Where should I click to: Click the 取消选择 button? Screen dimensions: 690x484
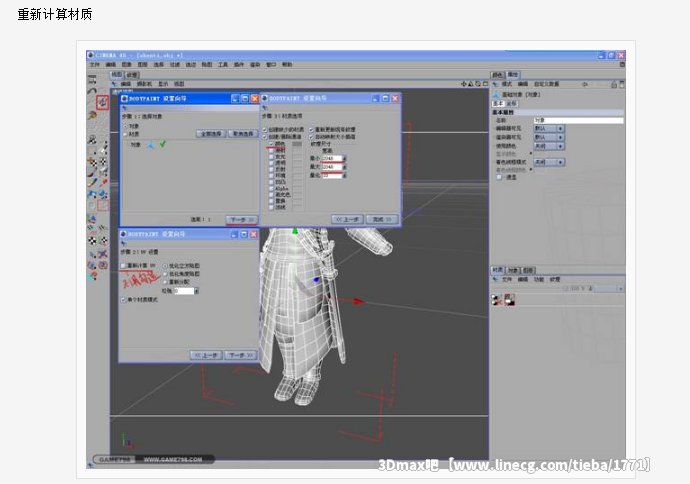[243, 133]
